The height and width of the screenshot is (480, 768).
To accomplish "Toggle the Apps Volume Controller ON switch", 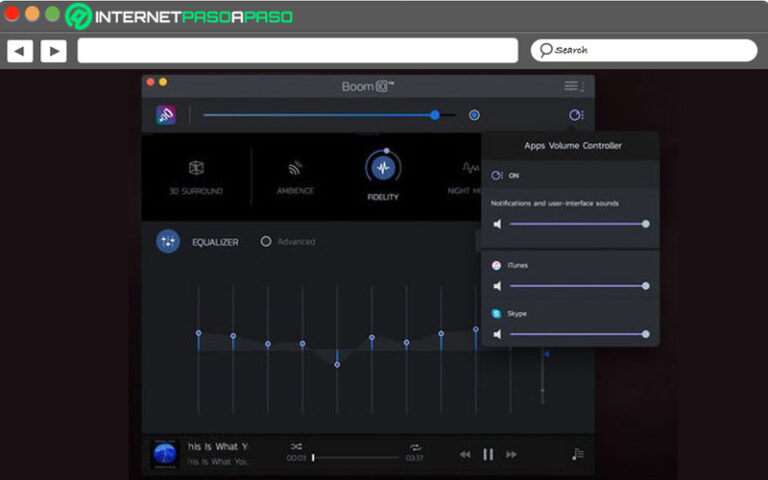I will [497, 176].
